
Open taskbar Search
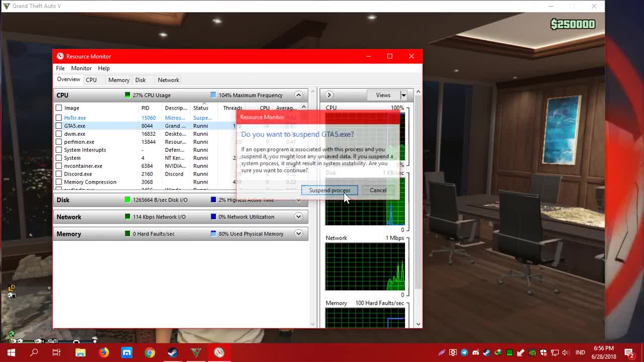tap(34, 352)
